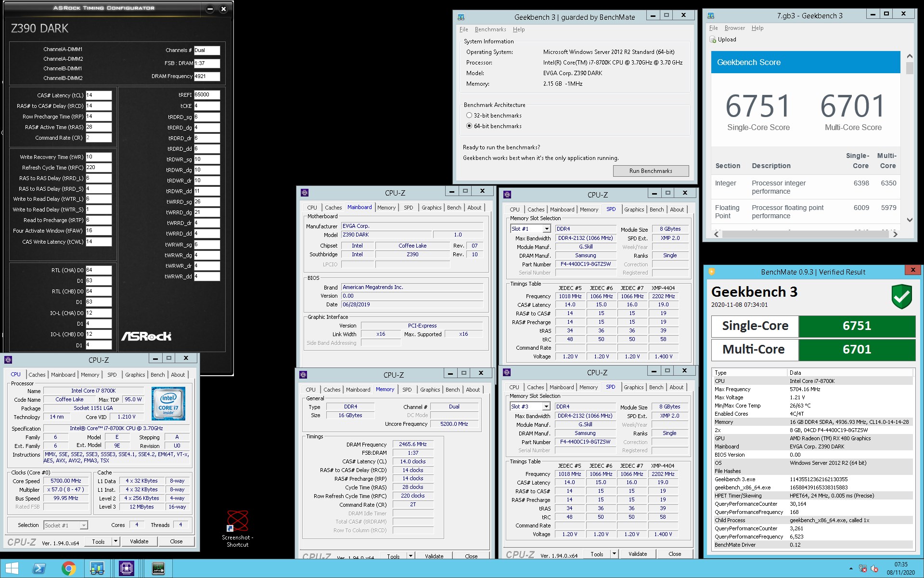Launch PowerShell from the taskbar
The width and height of the screenshot is (924, 578).
[39, 569]
